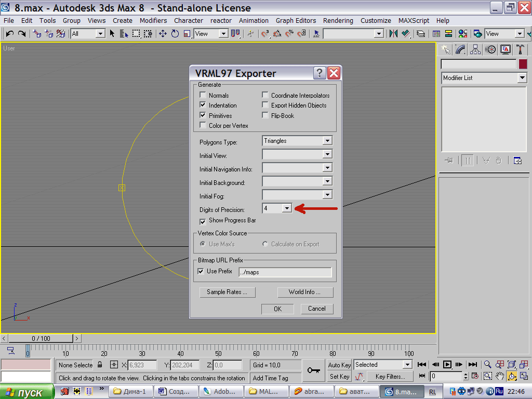Enable the Flip-Book checkbox
This screenshot has height=399, width=532.
click(x=265, y=115)
